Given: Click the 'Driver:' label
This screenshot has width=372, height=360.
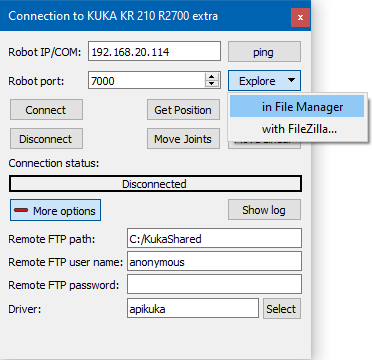Looking at the screenshot, I should click(x=25, y=309).
